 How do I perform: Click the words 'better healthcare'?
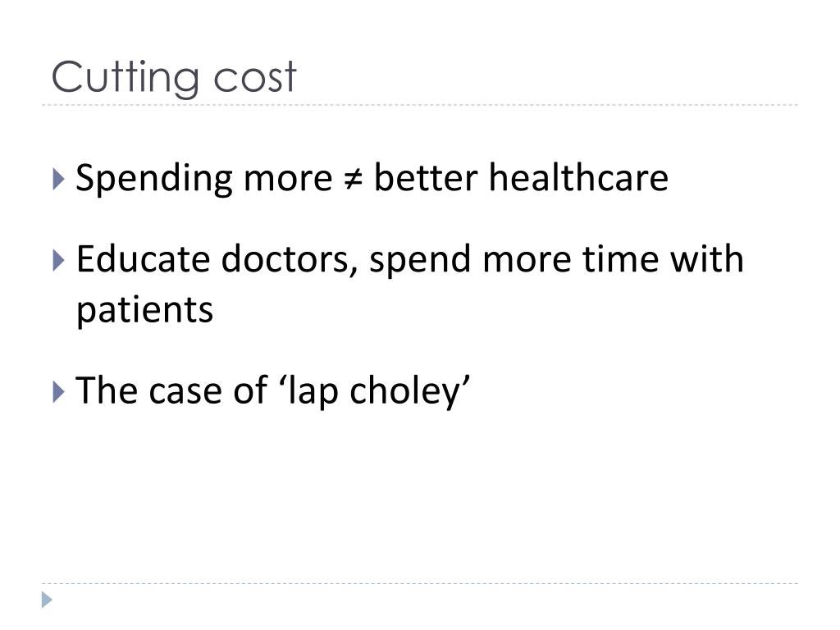coord(521,177)
